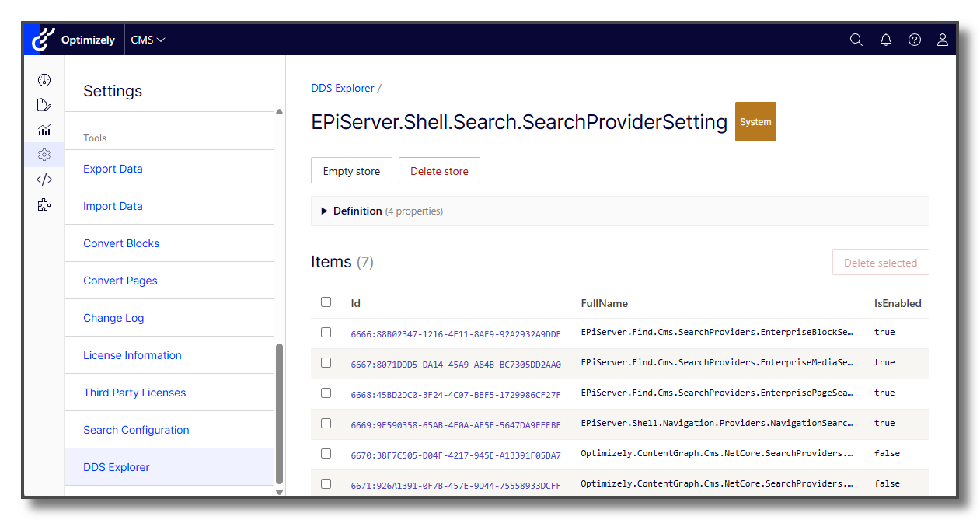
Task: Click the Id column header
Action: 356,303
